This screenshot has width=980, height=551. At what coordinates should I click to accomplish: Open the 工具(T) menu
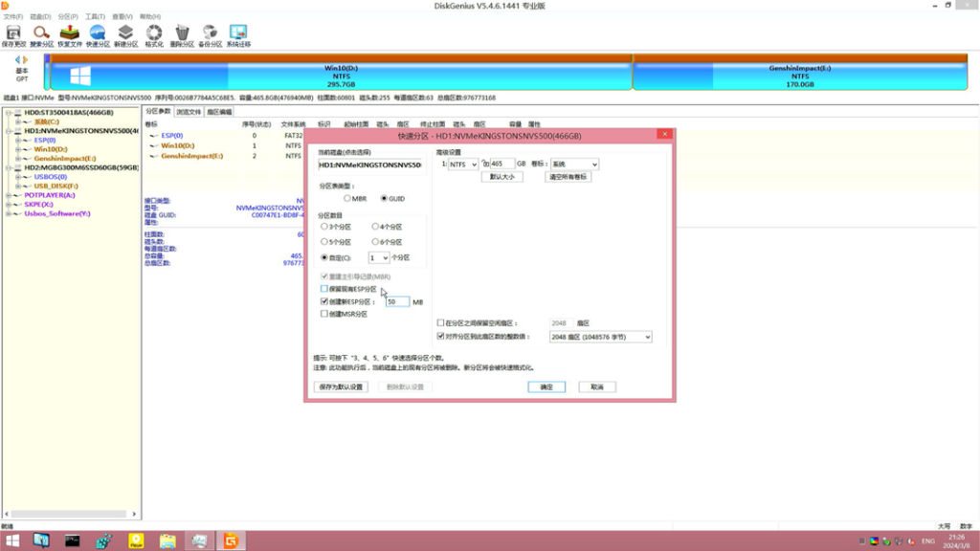95,17
